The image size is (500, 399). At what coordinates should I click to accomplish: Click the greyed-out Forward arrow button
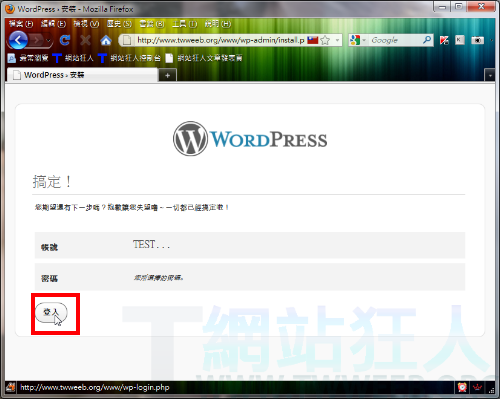tap(37, 40)
